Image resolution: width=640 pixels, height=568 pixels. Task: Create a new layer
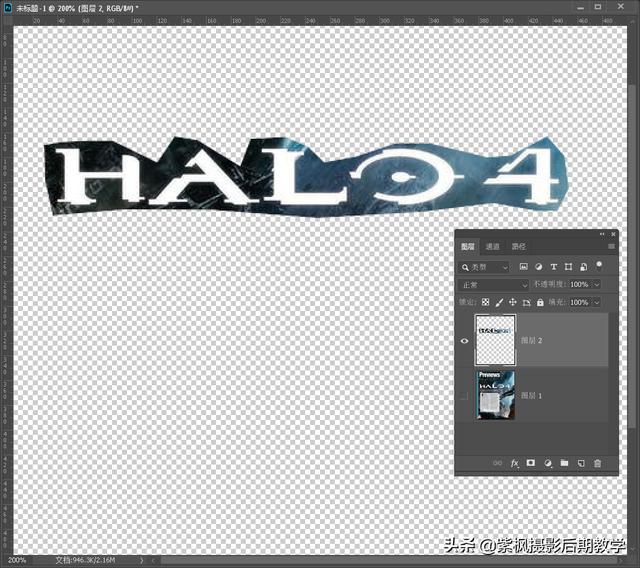pos(581,463)
